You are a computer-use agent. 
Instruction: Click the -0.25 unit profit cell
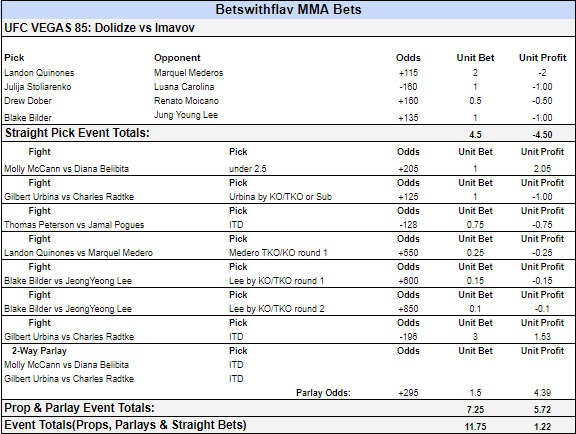point(542,253)
